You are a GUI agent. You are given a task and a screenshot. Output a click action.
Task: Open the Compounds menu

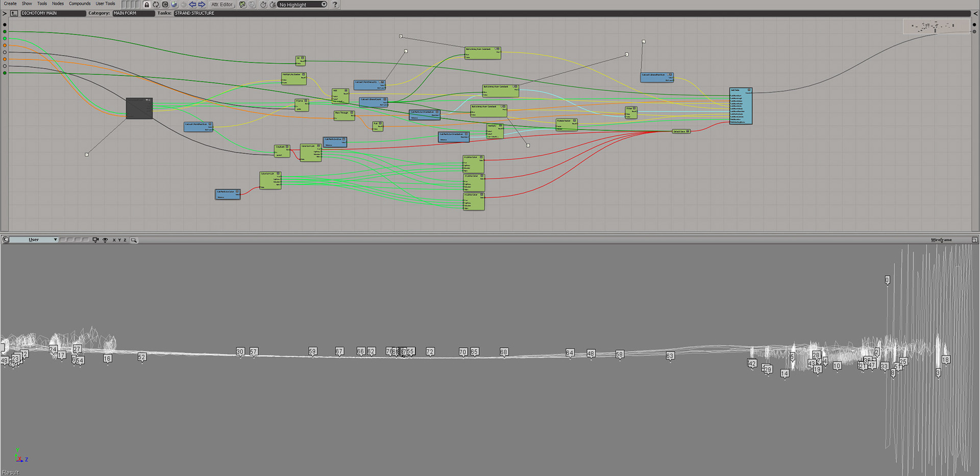pyautogui.click(x=80, y=4)
